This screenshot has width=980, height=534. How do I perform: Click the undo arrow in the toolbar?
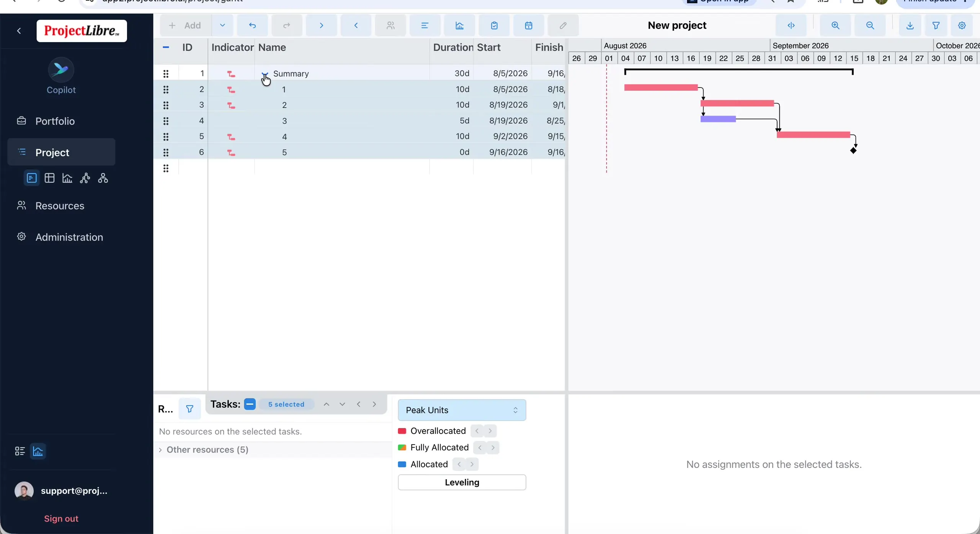[x=252, y=26]
